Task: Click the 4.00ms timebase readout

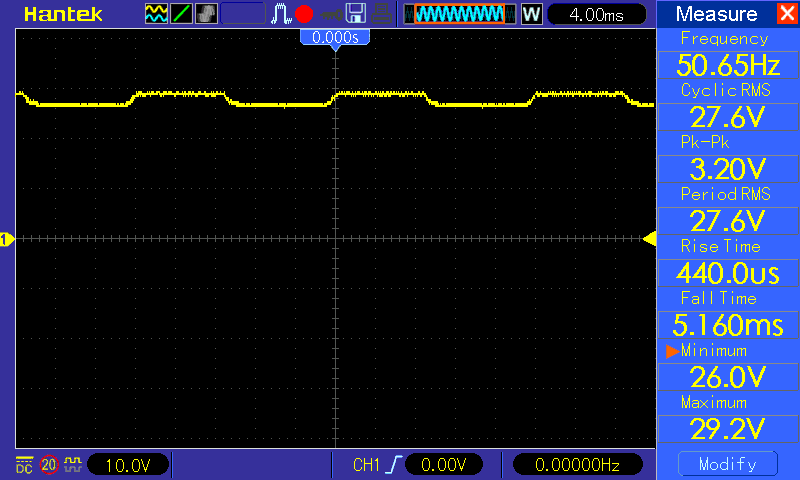Action: click(x=596, y=14)
